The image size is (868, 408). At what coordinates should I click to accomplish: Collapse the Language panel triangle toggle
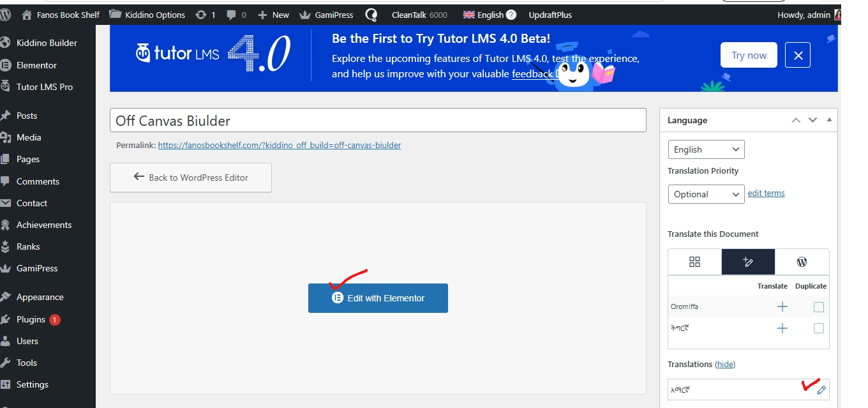[x=829, y=119]
